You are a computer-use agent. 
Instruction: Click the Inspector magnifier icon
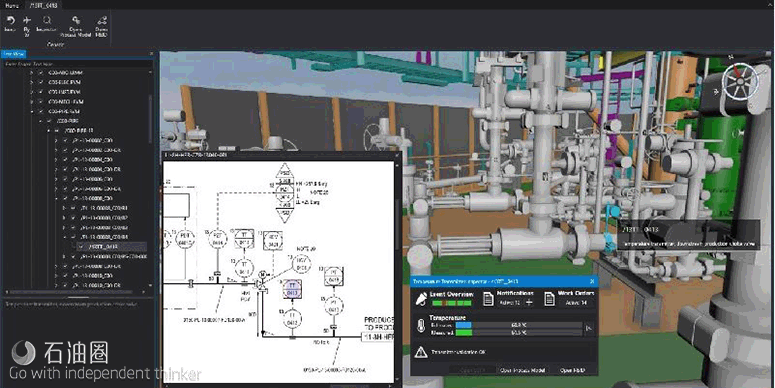47,20
